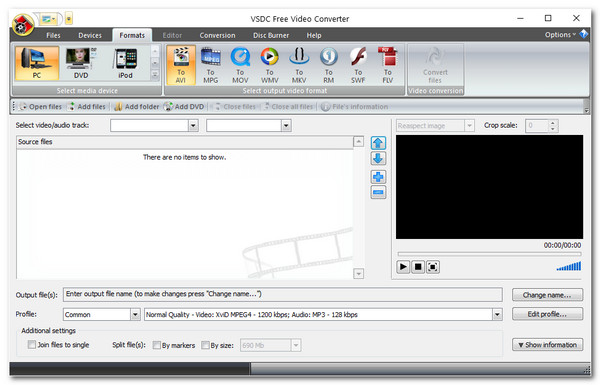Click source list scroll down arrow
The height and width of the screenshot is (385, 600).
click(359, 274)
